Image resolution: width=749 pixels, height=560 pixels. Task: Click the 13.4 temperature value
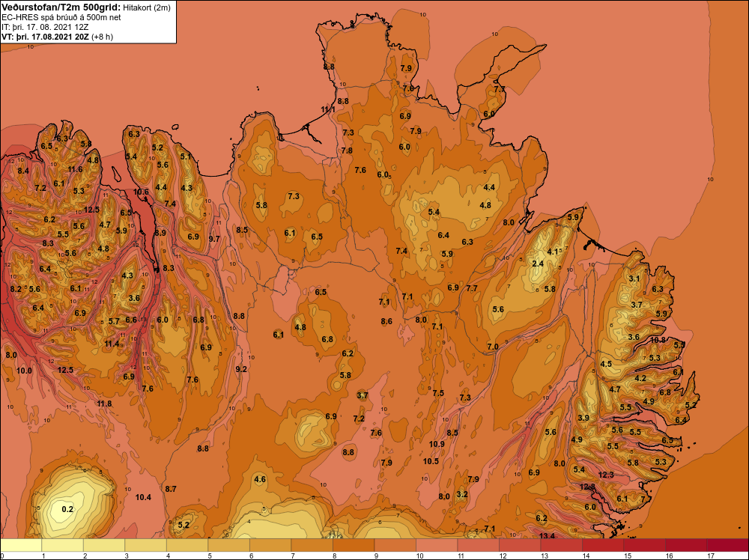tap(547, 535)
